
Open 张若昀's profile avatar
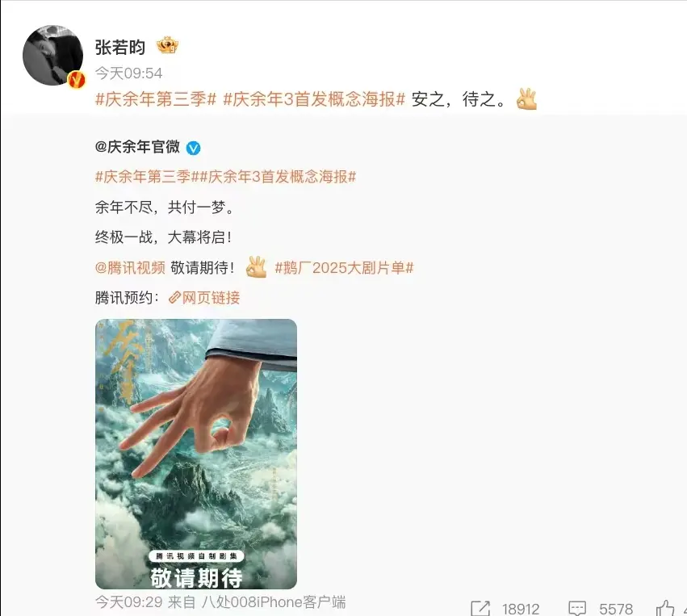pos(52,55)
